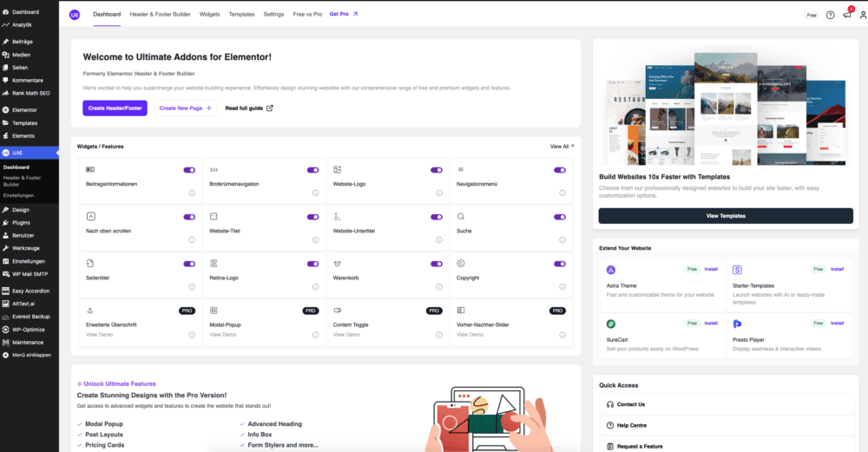Show info for Beitragsinformationen widget
868x452 pixels.
192,193
